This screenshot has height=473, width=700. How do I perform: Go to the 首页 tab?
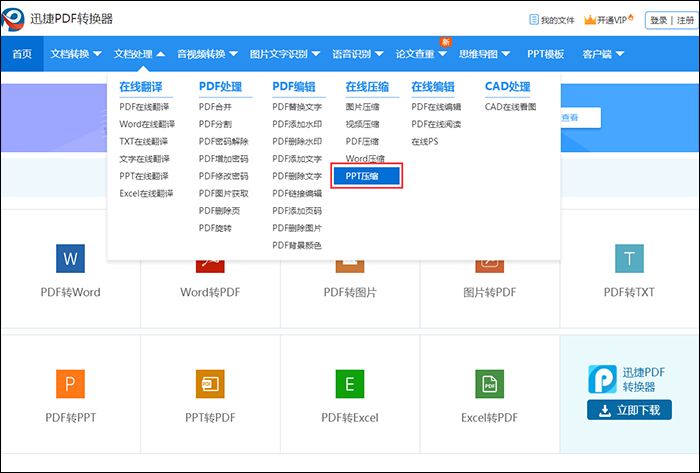(22, 54)
